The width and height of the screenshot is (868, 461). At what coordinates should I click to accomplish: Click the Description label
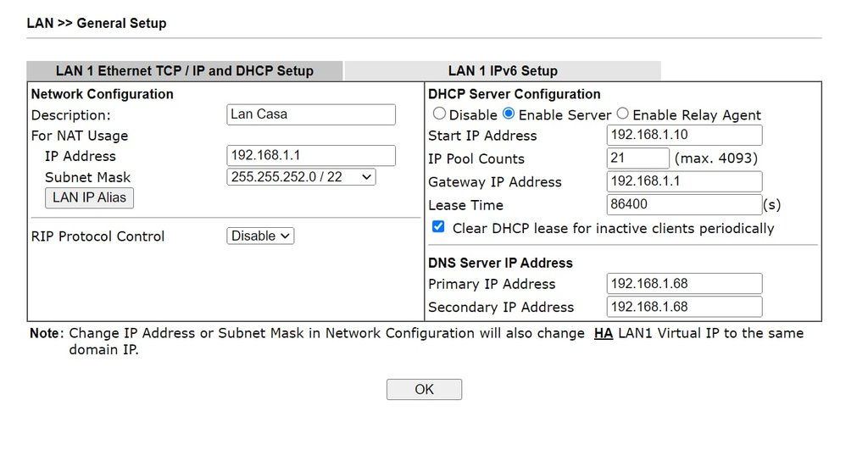[x=71, y=115]
